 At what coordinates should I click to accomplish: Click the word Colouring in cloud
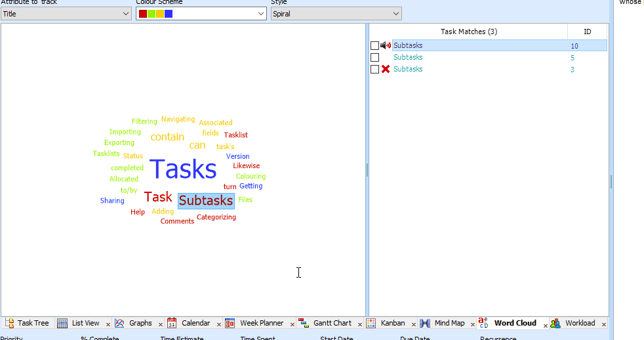pos(251,177)
